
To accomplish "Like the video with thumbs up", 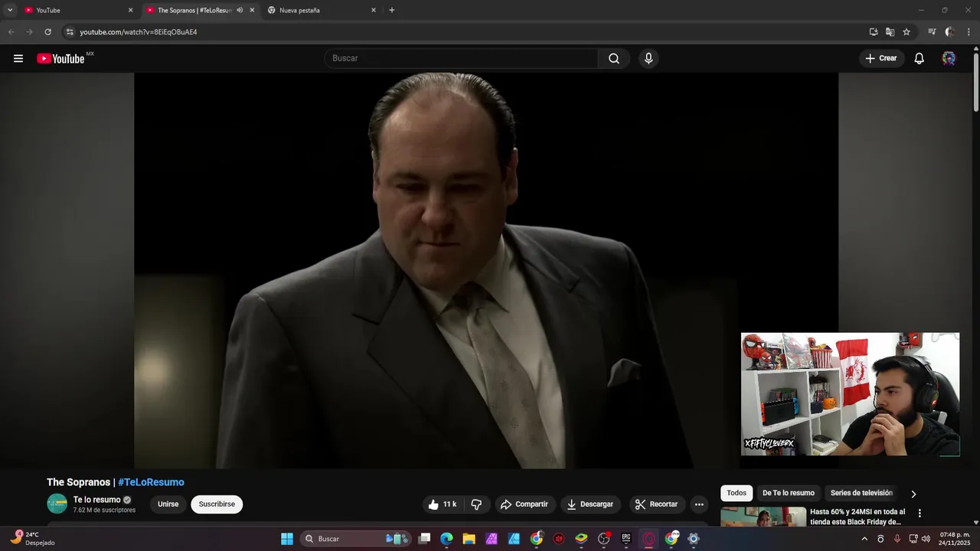I will click(443, 504).
